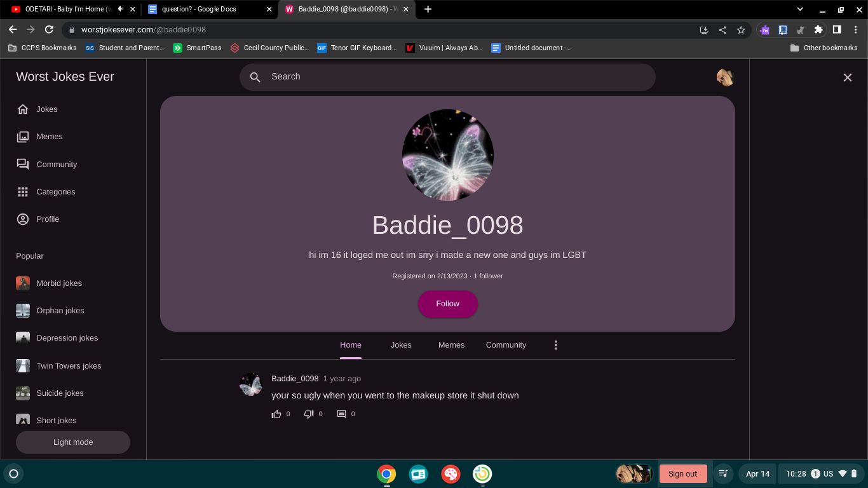This screenshot has width=868, height=488.
Task: Click the thumbs up icon on the post
Action: pos(276,414)
